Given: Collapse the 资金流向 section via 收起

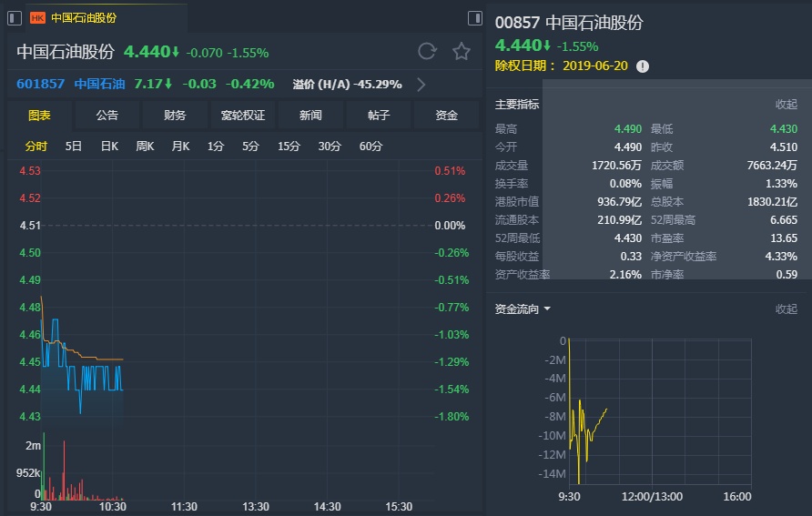Looking at the screenshot, I should [x=787, y=309].
